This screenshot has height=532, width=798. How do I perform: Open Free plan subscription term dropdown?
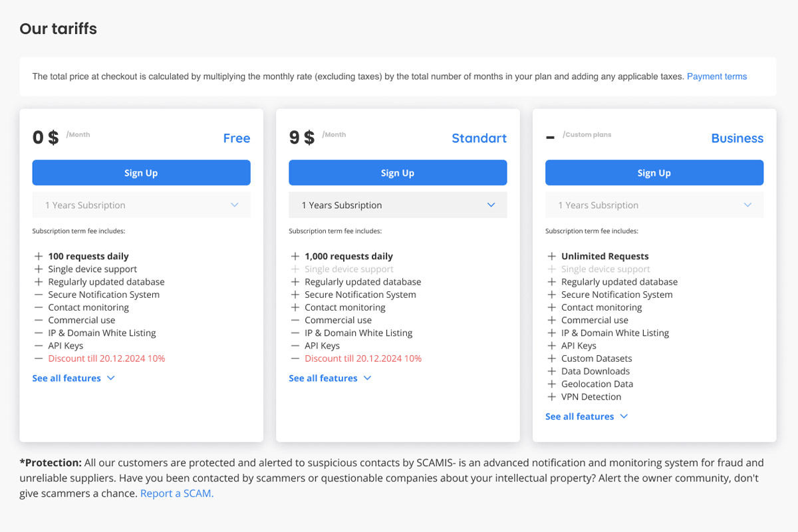141,205
